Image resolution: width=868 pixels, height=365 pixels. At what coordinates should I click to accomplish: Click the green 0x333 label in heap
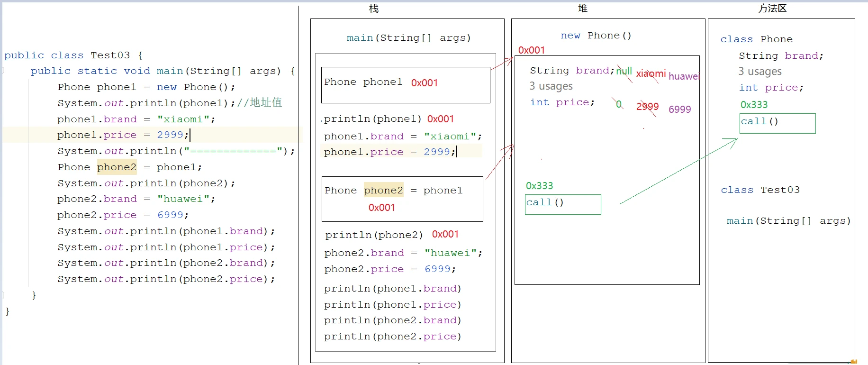539,186
